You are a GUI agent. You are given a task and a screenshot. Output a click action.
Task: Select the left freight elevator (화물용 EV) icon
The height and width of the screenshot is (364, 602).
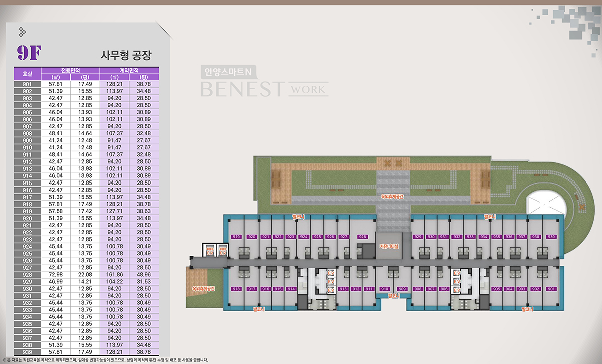click(210, 250)
